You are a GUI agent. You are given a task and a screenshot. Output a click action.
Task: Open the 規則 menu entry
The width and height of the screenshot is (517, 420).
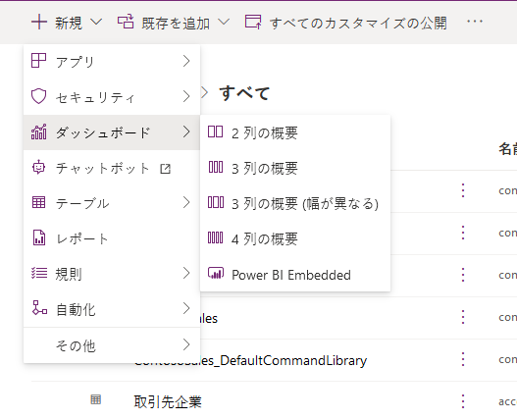(x=112, y=274)
